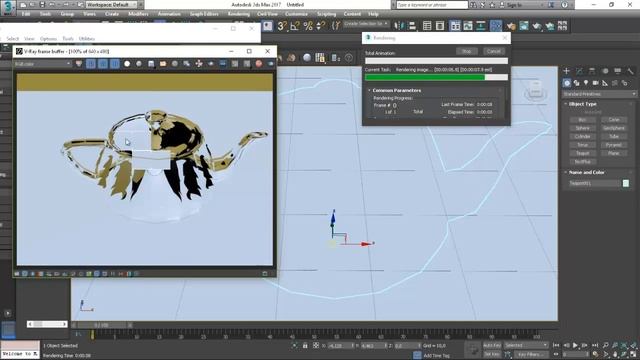Click Save image icon in V-Ray frame buffer
This screenshot has height=360, width=640.
[x=151, y=64]
